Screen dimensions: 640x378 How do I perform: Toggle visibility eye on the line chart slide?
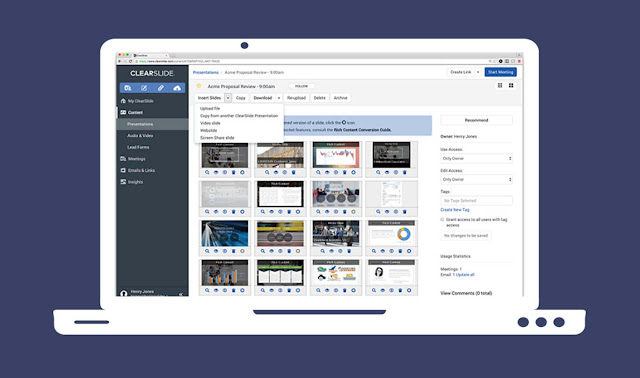(327, 172)
